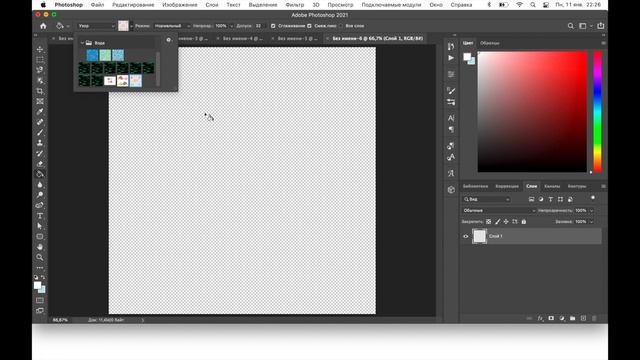The image size is (640, 360).
Task: Open the pattern picker arrow
Action: coord(131,26)
